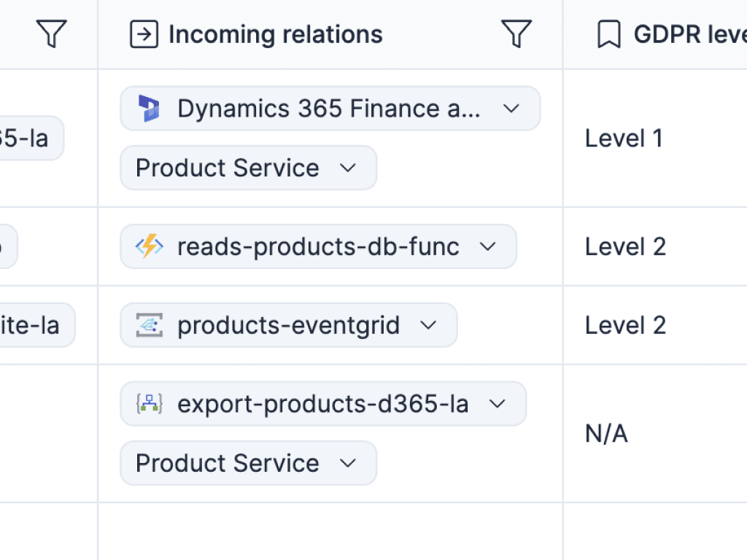Open the products-eventgrid chevron

point(429,325)
